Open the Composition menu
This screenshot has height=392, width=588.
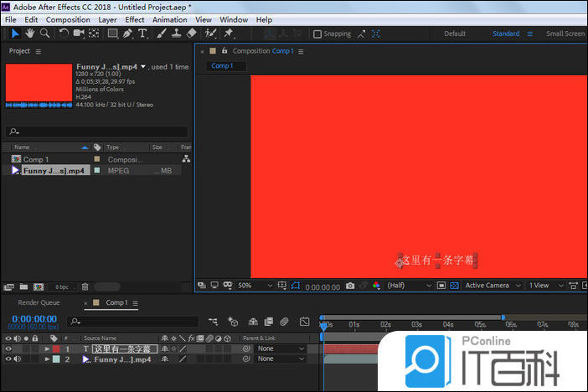tap(67, 19)
